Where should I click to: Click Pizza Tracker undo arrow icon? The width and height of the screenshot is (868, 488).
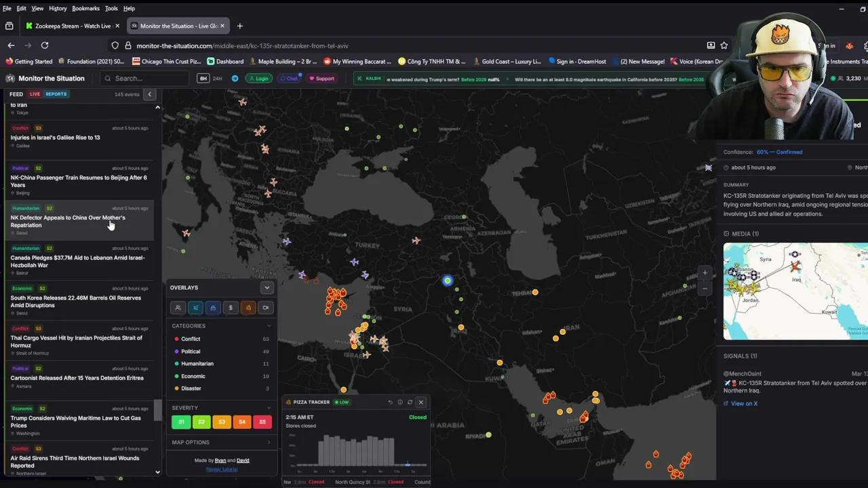coord(390,402)
